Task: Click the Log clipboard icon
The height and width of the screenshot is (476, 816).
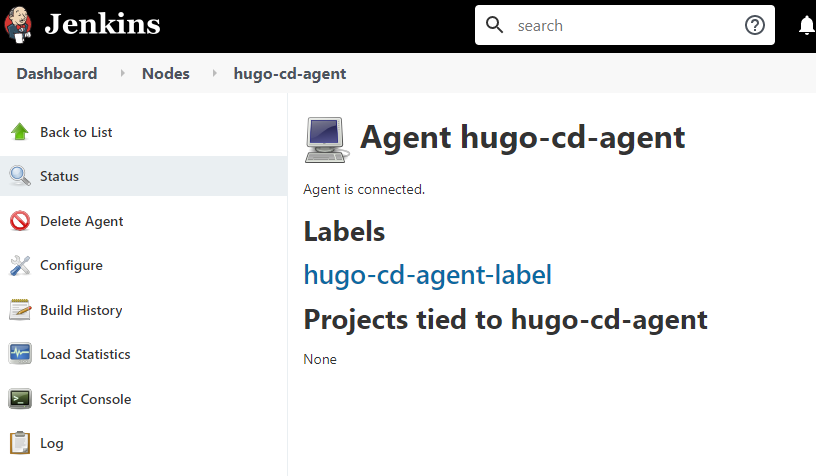Action: [20, 443]
